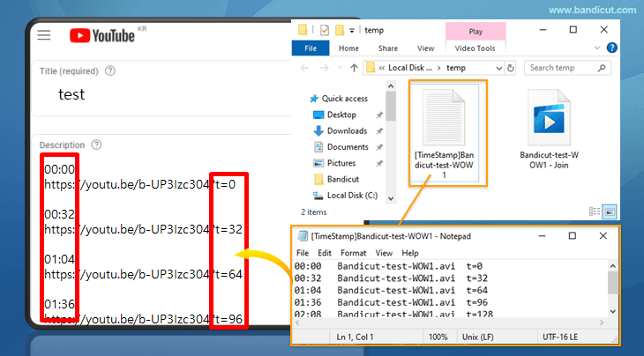Viewport: 644px width, 356px height.
Task: Select the Bandicut-test-WOW1 - Join video file
Action: pos(549,130)
